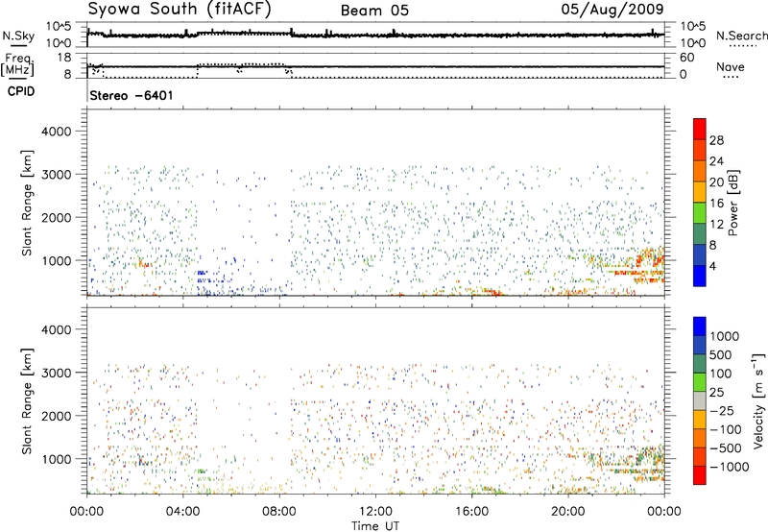This screenshot has width=768, height=532.
Task: Click the dotted line sample under "N.Search"
Action: pyautogui.click(x=743, y=46)
